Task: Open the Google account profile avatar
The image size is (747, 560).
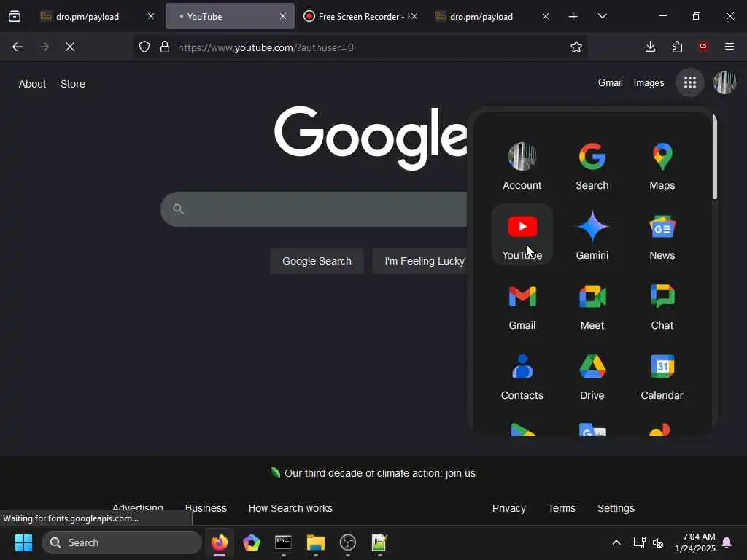Action: [724, 82]
